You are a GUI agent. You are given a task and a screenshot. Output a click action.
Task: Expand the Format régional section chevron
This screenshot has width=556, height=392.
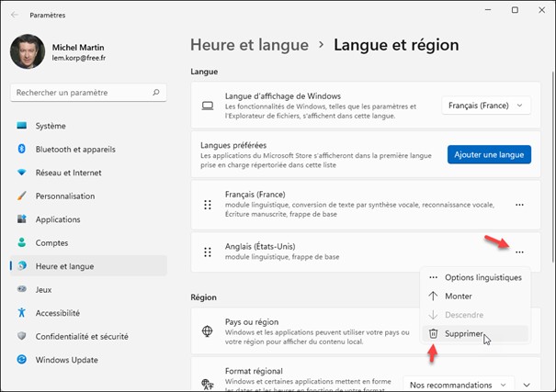527,385
